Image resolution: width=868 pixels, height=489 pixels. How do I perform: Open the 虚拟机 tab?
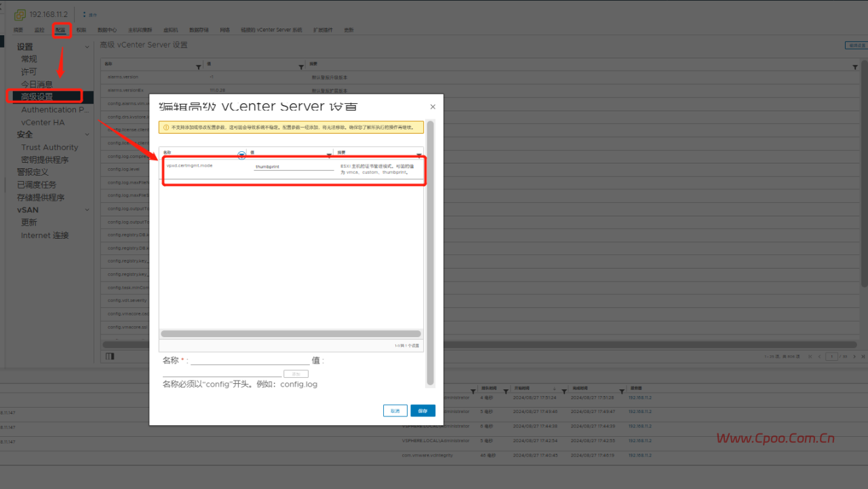[x=170, y=30]
